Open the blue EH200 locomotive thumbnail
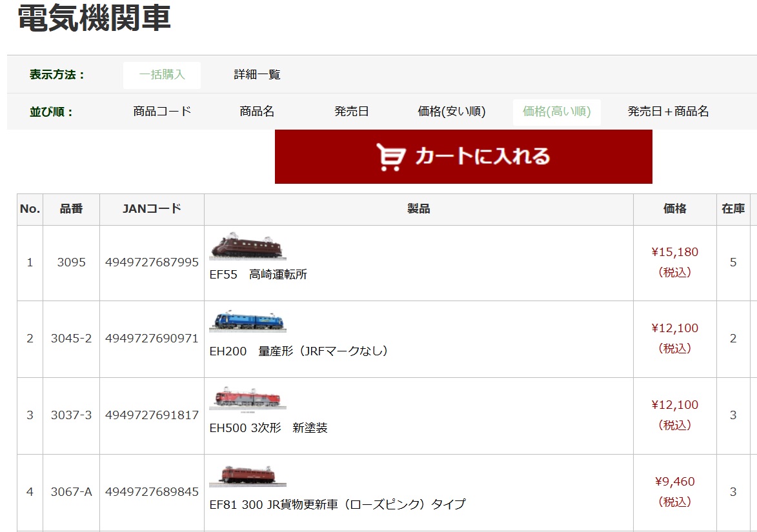This screenshot has height=532, width=757. pyautogui.click(x=247, y=321)
